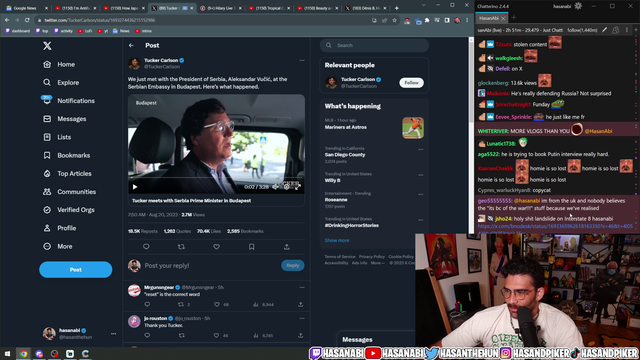Open Chrome three-dot menu
640x360 pixels.
467,20
